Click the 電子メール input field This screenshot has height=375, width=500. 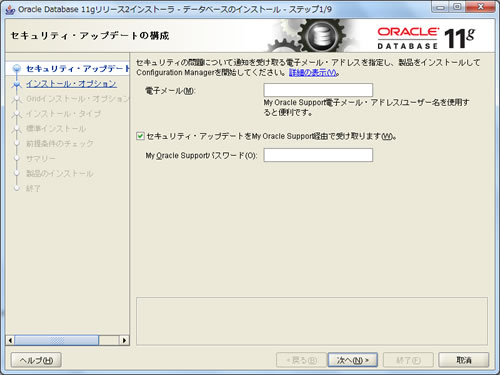click(318, 90)
